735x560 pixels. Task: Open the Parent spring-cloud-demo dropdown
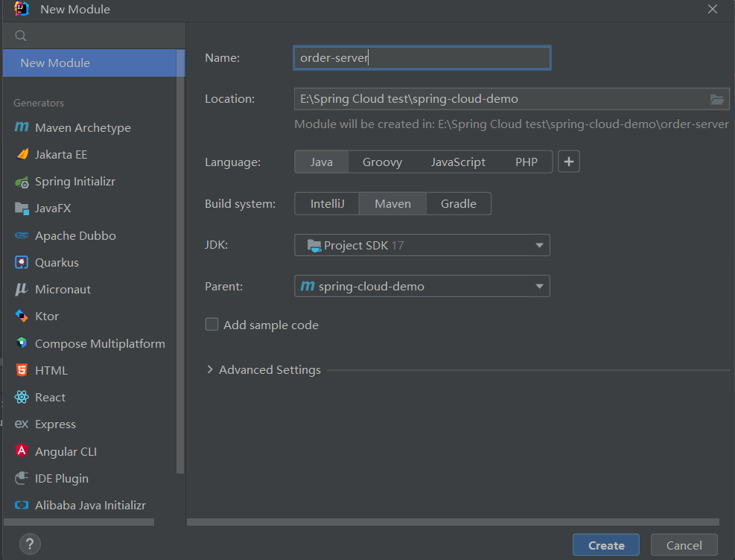[422, 286]
